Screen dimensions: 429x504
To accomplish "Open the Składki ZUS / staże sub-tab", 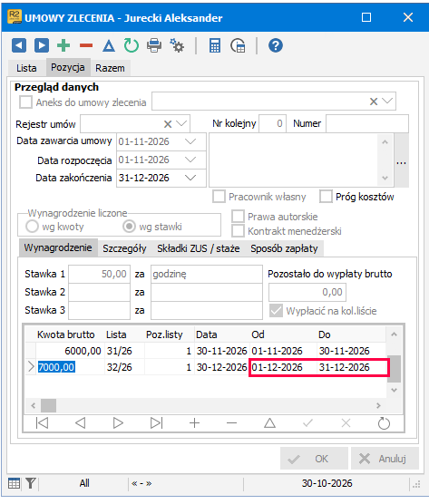I will [199, 248].
